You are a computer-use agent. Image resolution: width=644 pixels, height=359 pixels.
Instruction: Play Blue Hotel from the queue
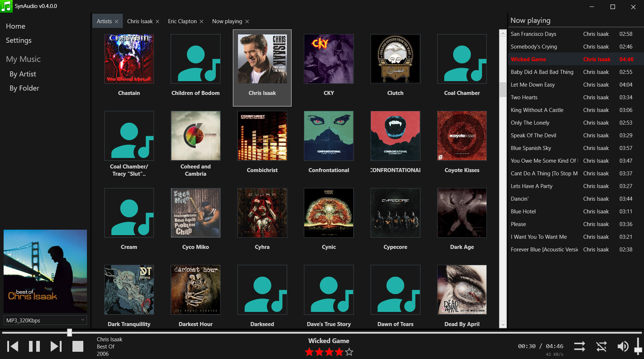click(x=576, y=212)
